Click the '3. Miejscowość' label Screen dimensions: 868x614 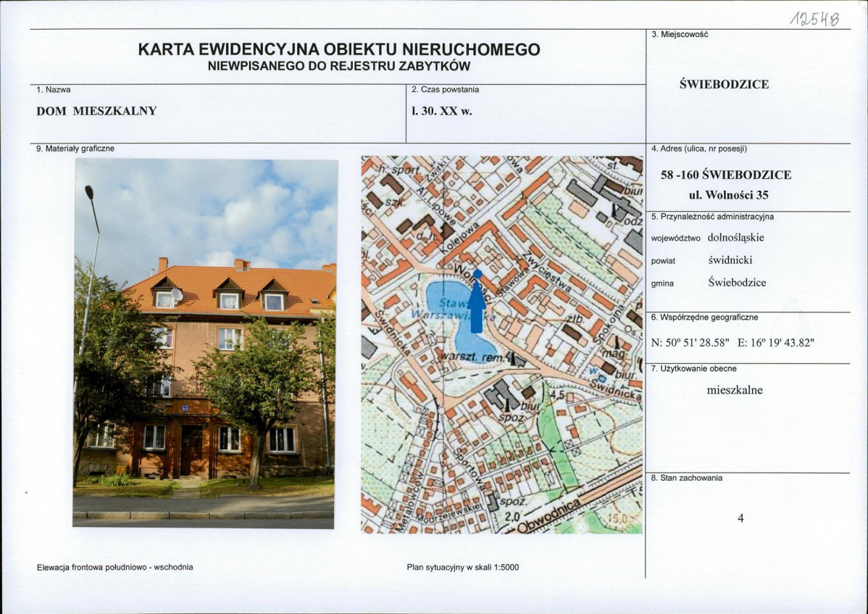tap(679, 34)
